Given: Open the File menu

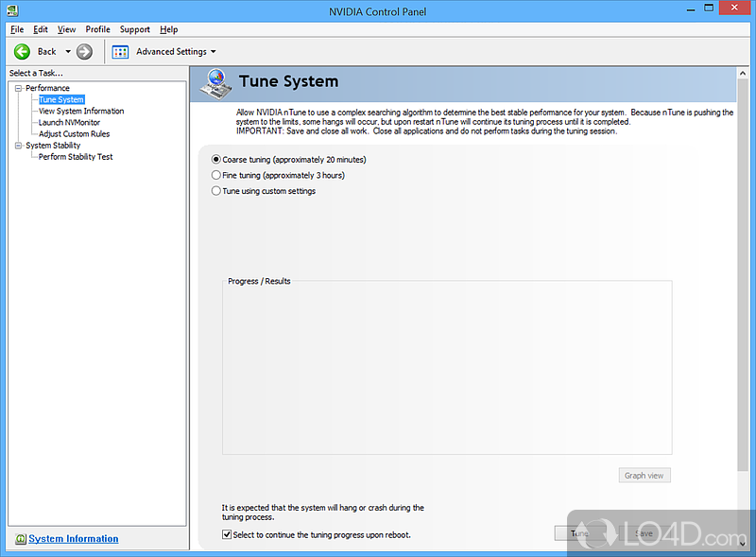Looking at the screenshot, I should pos(17,29).
